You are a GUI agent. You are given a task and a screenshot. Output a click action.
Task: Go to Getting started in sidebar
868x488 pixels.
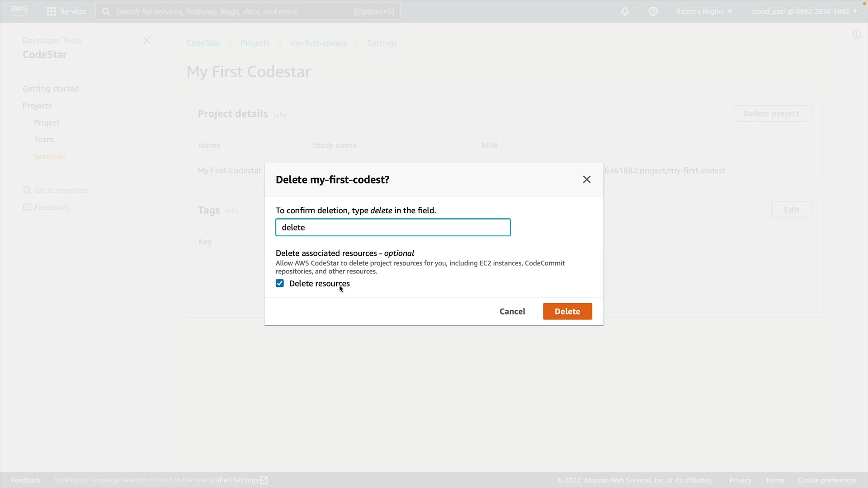point(51,89)
